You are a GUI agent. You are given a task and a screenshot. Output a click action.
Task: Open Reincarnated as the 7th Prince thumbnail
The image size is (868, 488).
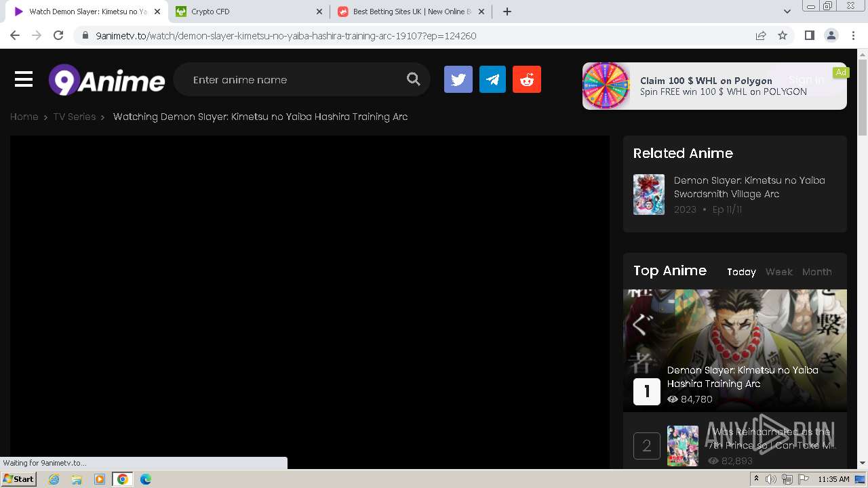[x=683, y=446]
